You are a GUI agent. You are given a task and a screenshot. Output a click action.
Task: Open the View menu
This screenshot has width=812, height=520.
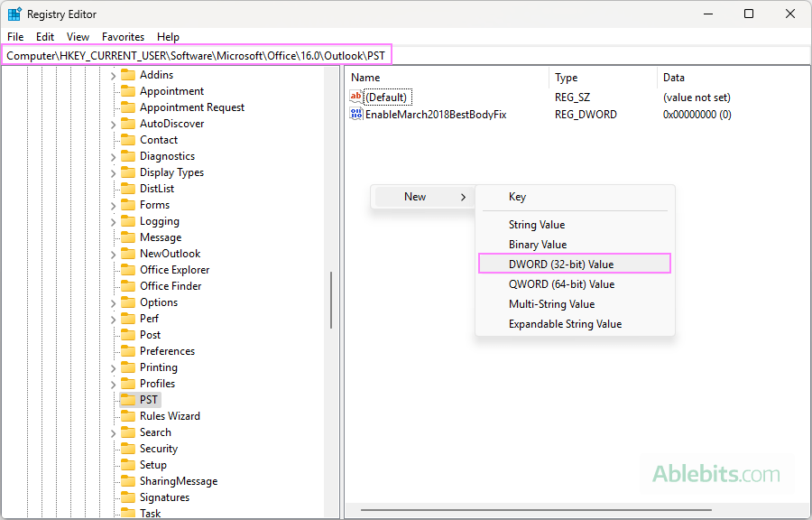click(78, 37)
